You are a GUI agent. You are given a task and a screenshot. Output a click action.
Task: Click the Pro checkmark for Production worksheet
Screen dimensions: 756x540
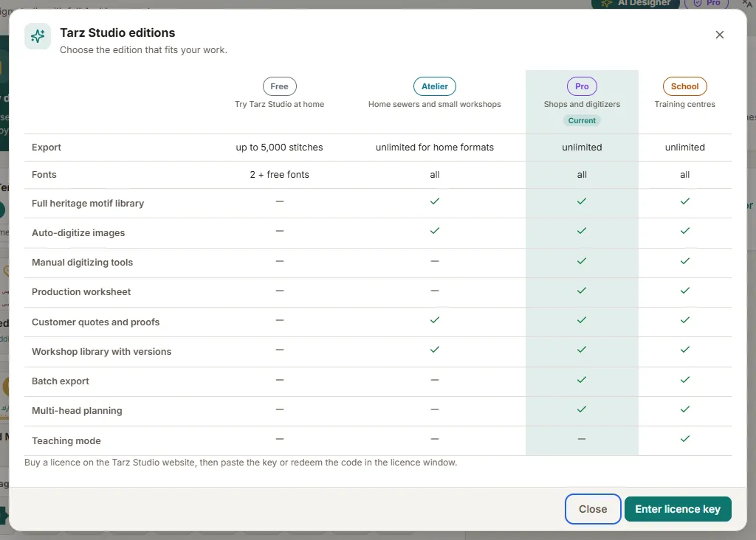click(582, 291)
